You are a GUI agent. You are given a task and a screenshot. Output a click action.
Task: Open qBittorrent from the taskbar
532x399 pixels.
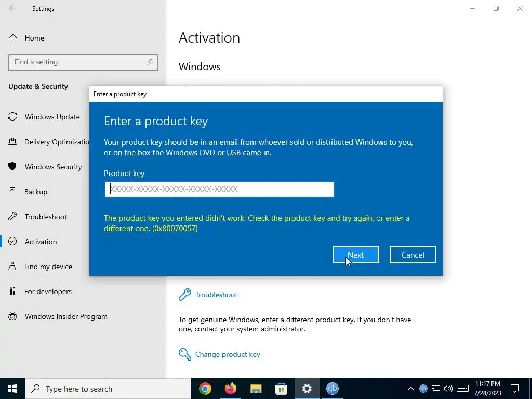point(332,389)
